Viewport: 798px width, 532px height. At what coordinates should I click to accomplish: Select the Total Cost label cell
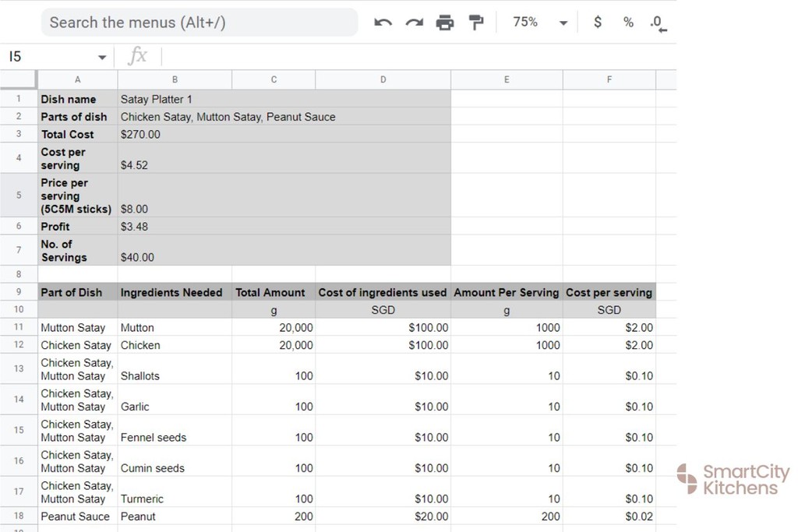[x=77, y=134]
